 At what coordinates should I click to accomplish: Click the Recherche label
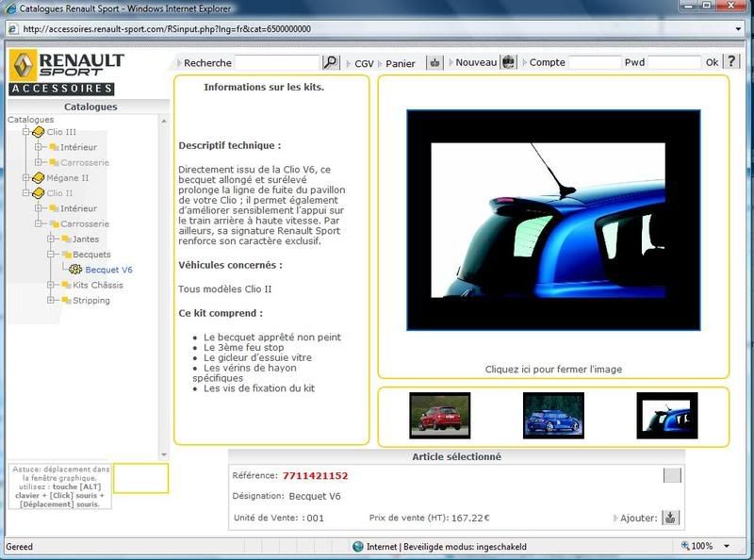(207, 63)
